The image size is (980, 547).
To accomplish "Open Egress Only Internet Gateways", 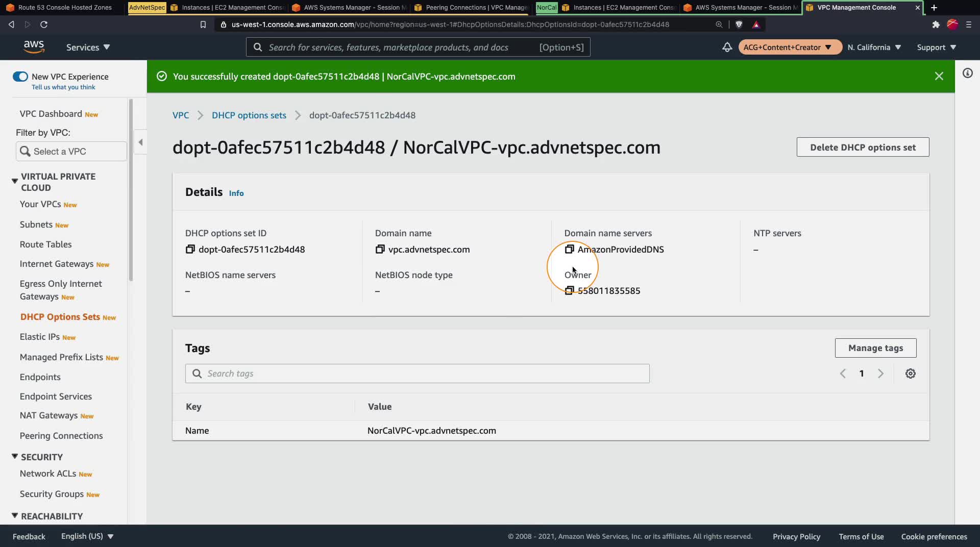I will tap(61, 290).
